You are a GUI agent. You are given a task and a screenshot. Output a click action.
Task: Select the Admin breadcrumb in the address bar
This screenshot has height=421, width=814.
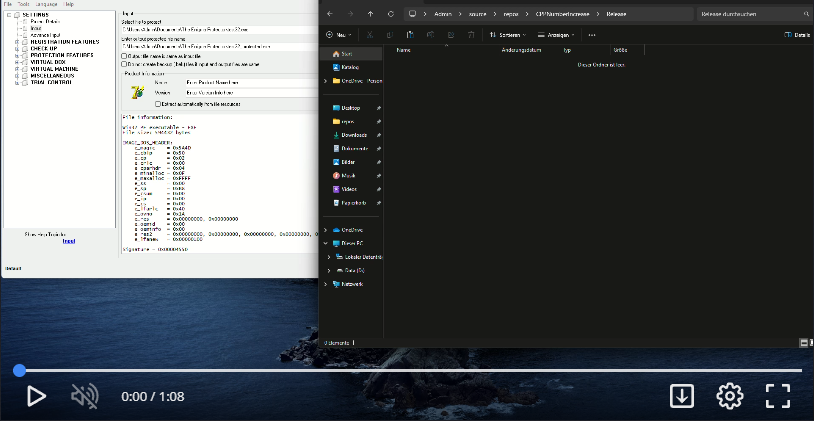(x=442, y=14)
